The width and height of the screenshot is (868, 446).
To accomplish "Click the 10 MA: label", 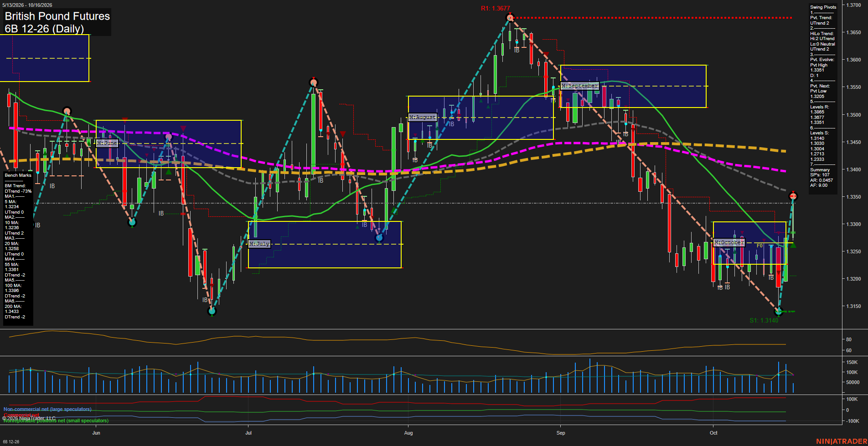I will 12,223.
